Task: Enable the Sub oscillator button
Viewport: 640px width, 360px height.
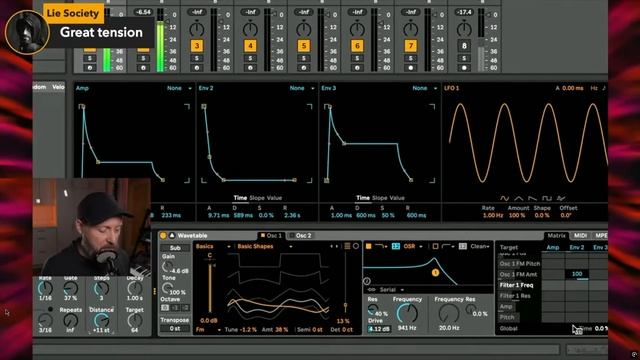Action: click(175, 248)
